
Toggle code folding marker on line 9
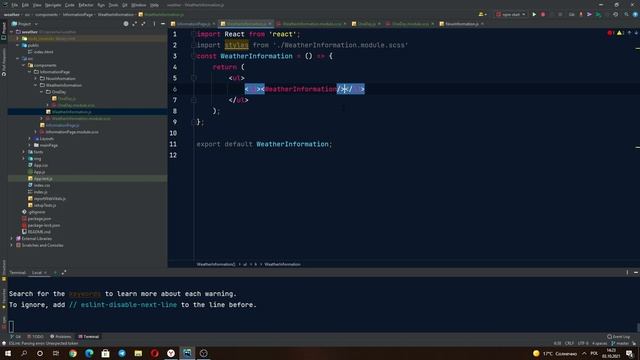(193, 122)
